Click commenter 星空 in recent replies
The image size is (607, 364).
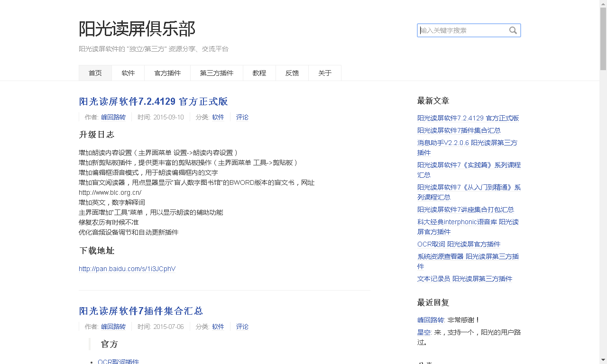(x=423, y=332)
